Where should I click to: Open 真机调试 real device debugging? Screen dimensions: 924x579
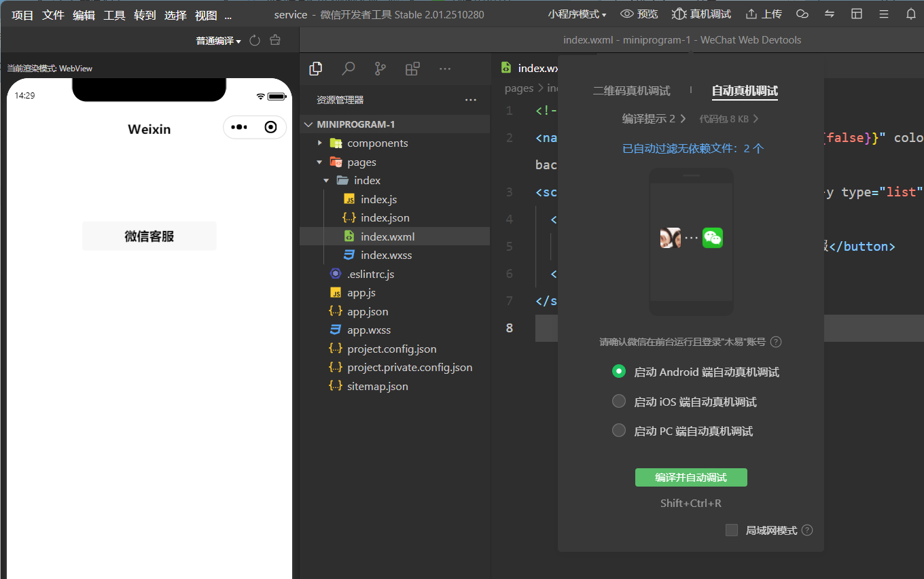[x=701, y=14]
